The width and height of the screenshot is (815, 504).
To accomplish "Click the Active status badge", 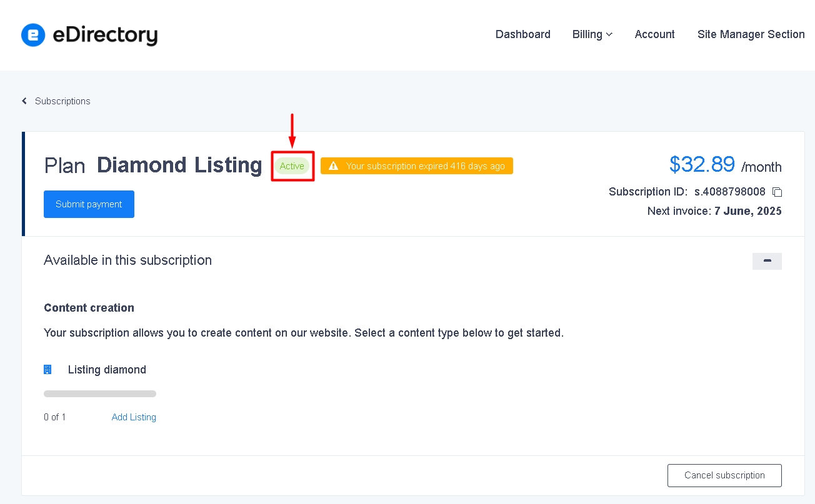I will point(292,166).
